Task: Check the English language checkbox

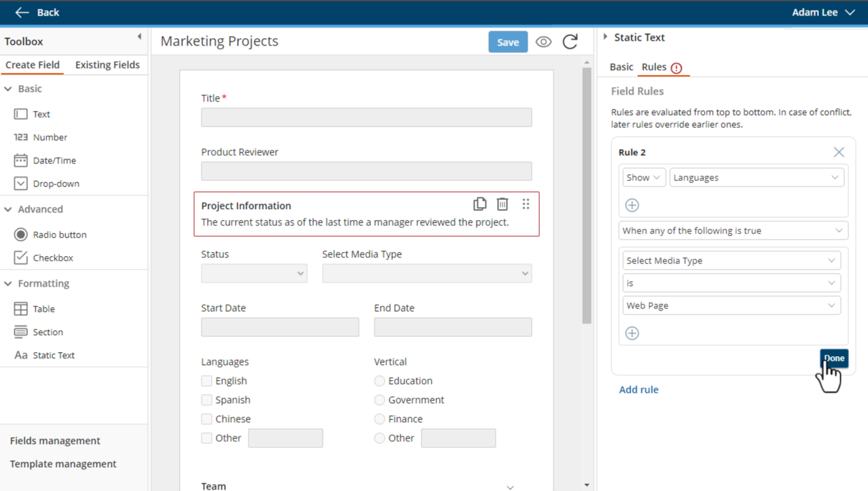Action: [x=206, y=381]
